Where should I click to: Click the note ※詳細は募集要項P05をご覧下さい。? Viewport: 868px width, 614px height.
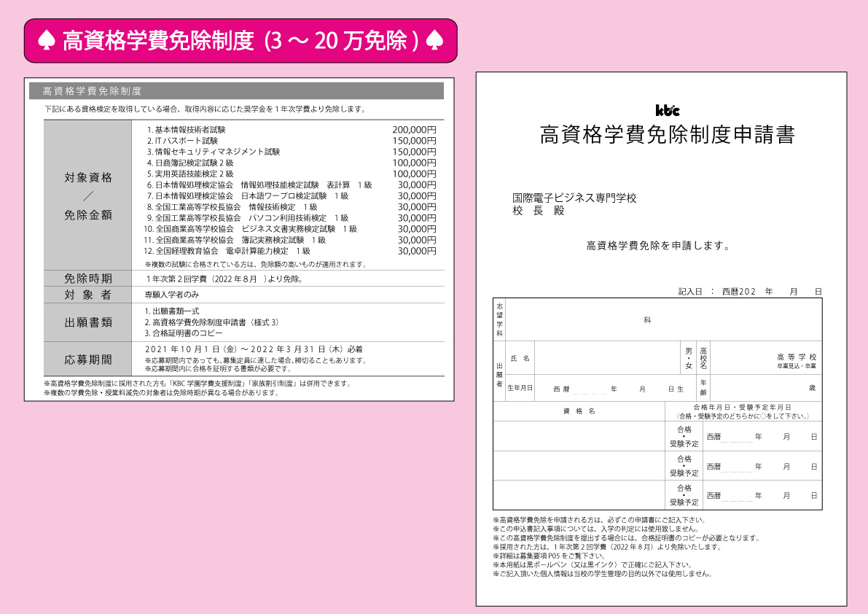[x=549, y=556]
